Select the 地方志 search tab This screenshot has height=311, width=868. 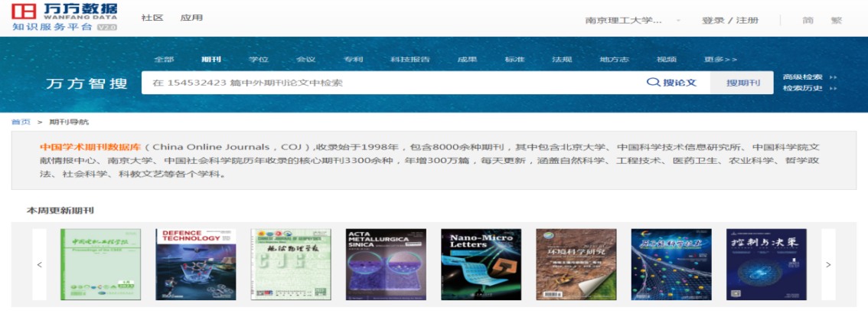pos(615,60)
